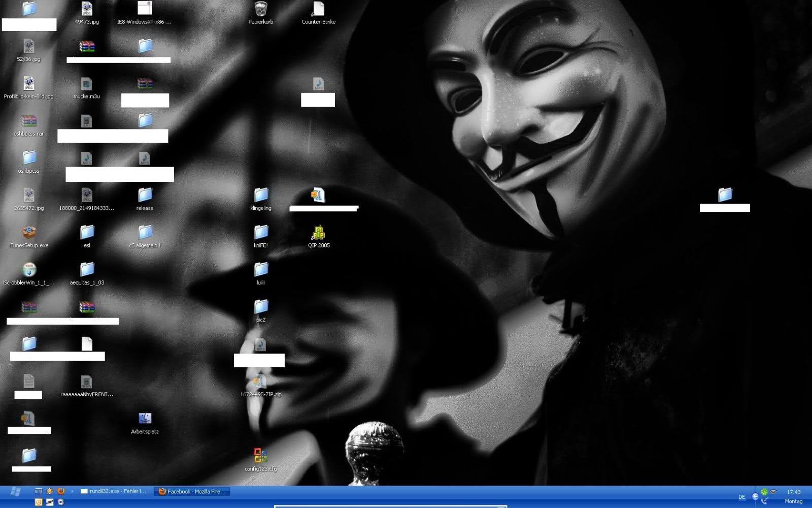The width and height of the screenshot is (812, 508).
Task: Open the QIP 2005 messenger icon
Action: coord(318,233)
